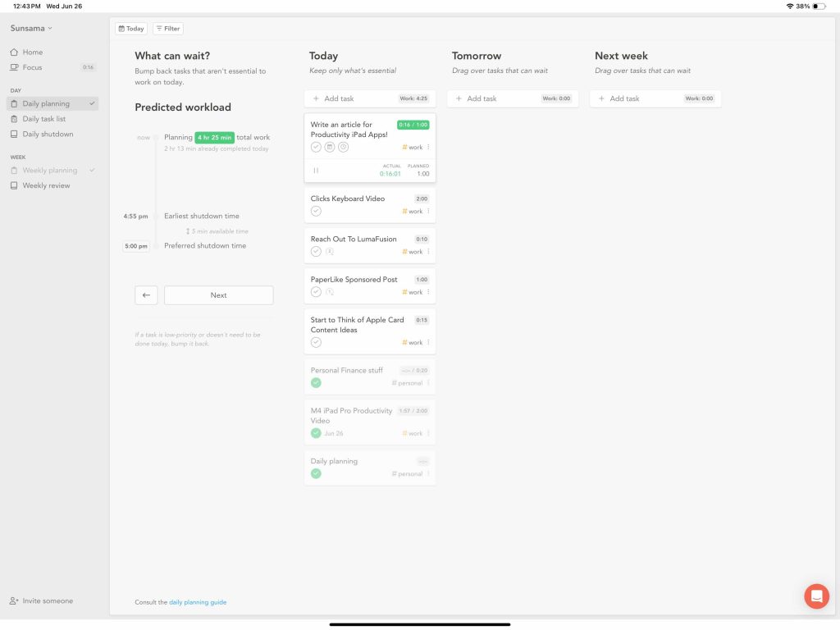Open the Intercom chat bubble
Image resolution: width=840 pixels, height=630 pixels.
pyautogui.click(x=816, y=596)
